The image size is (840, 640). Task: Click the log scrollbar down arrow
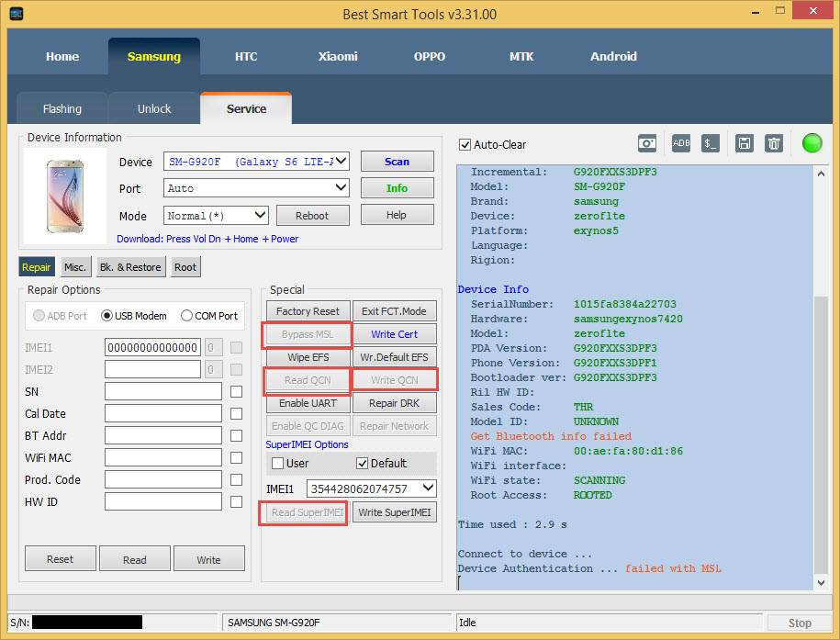click(x=821, y=583)
